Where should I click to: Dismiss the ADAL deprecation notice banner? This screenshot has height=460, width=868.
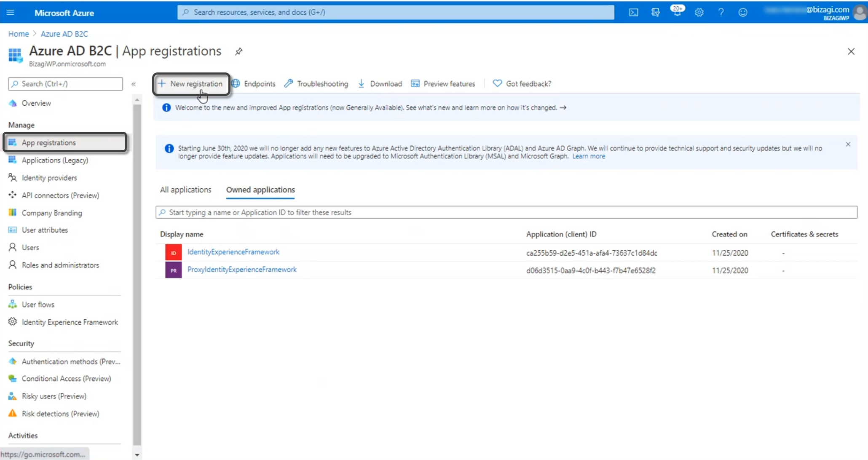(848, 144)
